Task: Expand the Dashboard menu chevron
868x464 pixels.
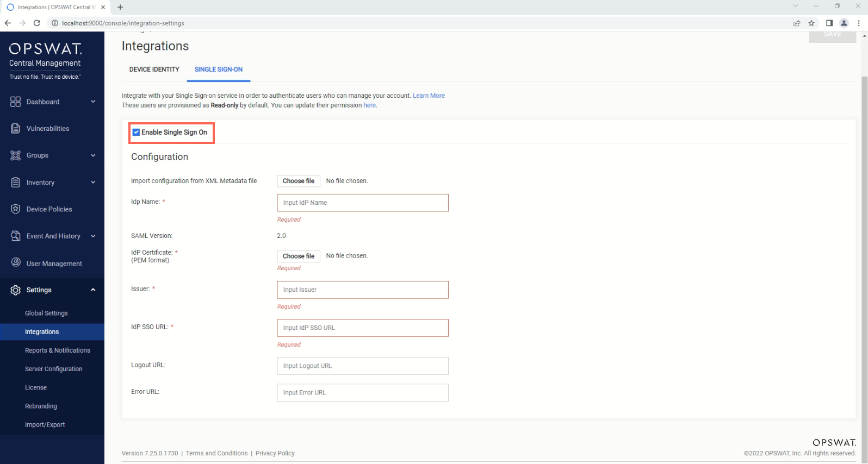Action: coord(93,102)
